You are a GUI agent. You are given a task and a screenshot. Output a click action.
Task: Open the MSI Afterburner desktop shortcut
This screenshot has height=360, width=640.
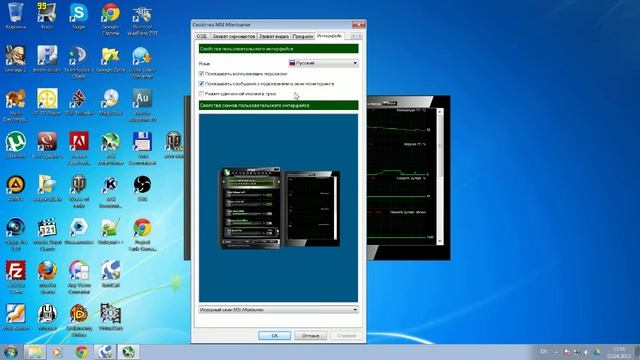pyautogui.click(x=110, y=148)
